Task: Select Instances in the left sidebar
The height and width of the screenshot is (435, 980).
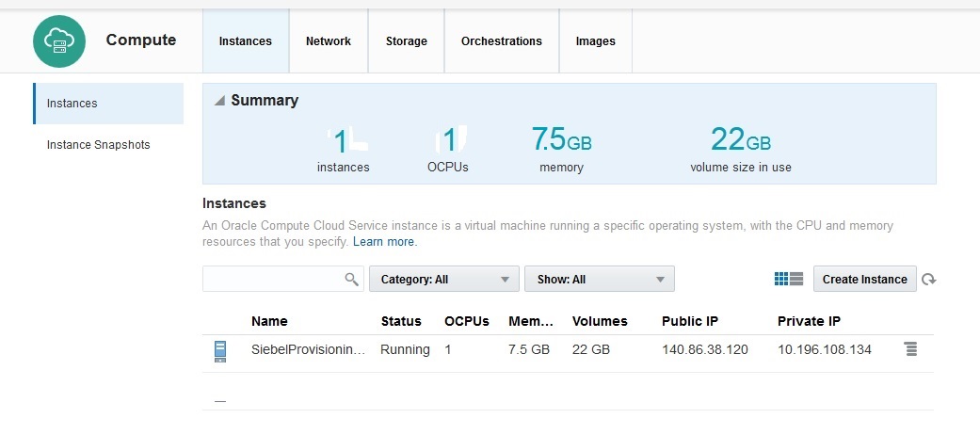Action: tap(109, 104)
